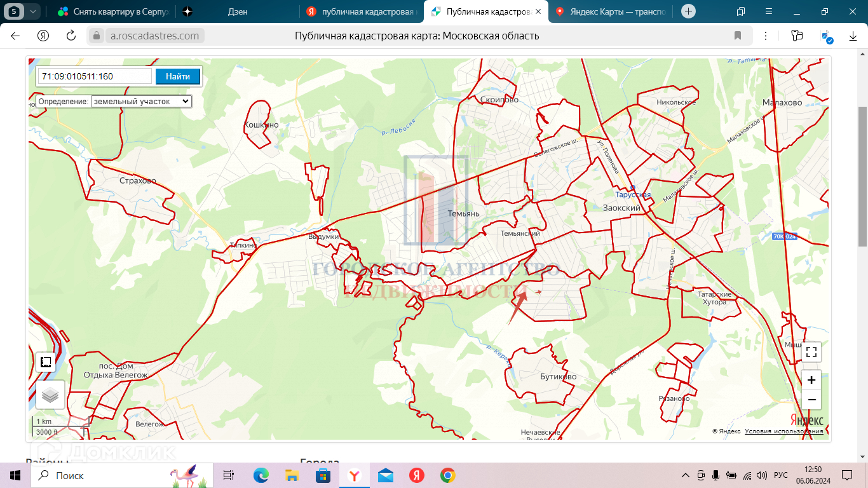868x488 pixels.
Task: Launch Google Chrome from the taskbar
Action: click(x=448, y=475)
